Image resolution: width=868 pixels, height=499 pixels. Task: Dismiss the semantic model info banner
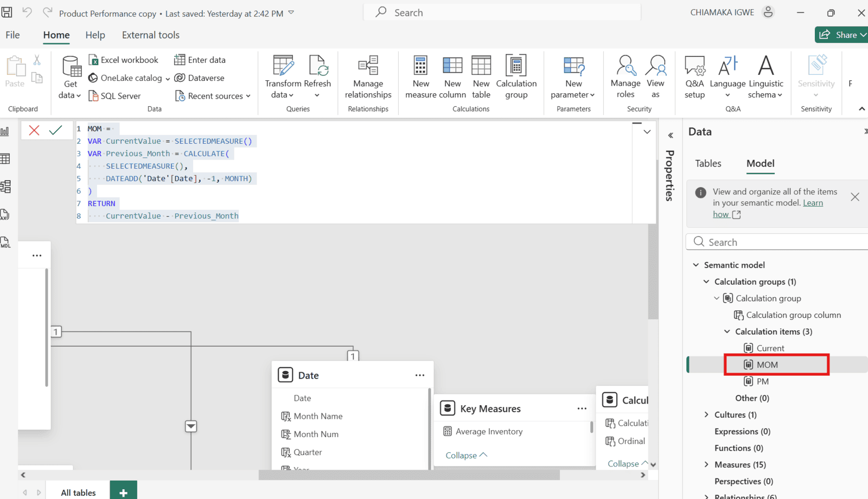tap(854, 197)
